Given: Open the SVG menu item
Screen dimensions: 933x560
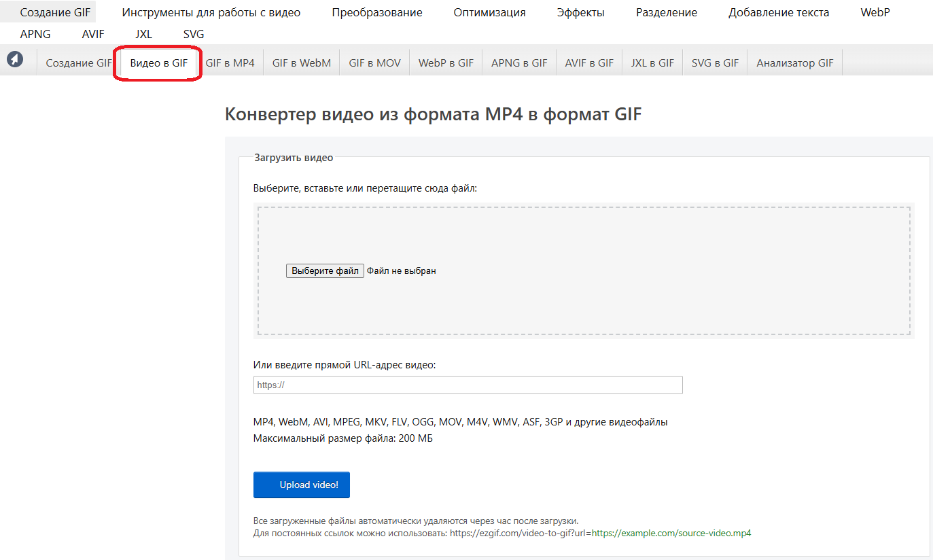Looking at the screenshot, I should tap(194, 34).
